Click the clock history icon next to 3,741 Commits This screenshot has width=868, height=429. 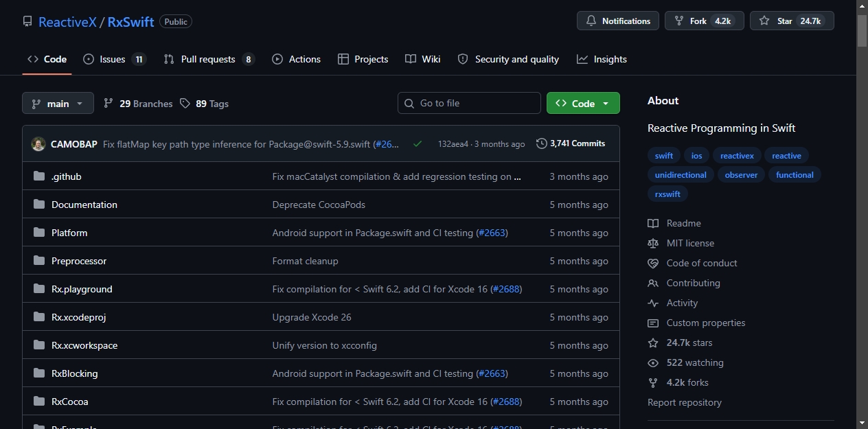point(542,143)
